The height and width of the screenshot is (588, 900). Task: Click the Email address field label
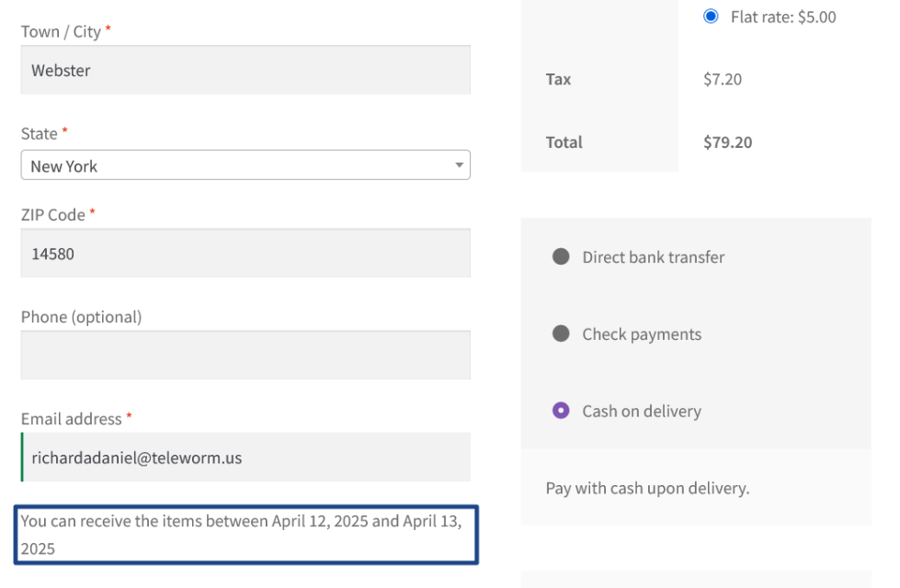(72, 419)
